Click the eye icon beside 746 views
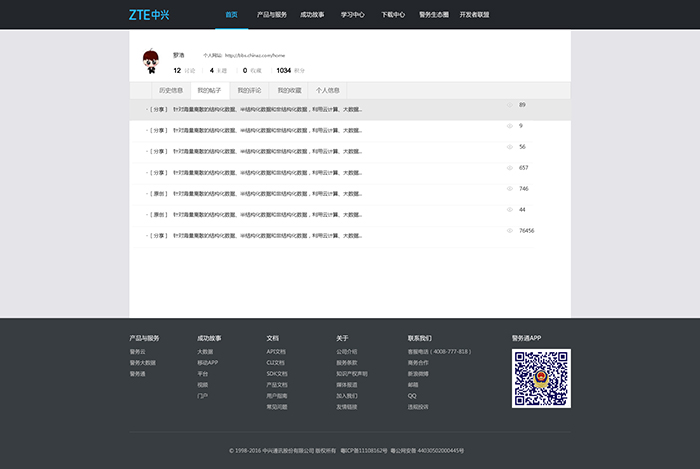700x469 pixels. [509, 189]
